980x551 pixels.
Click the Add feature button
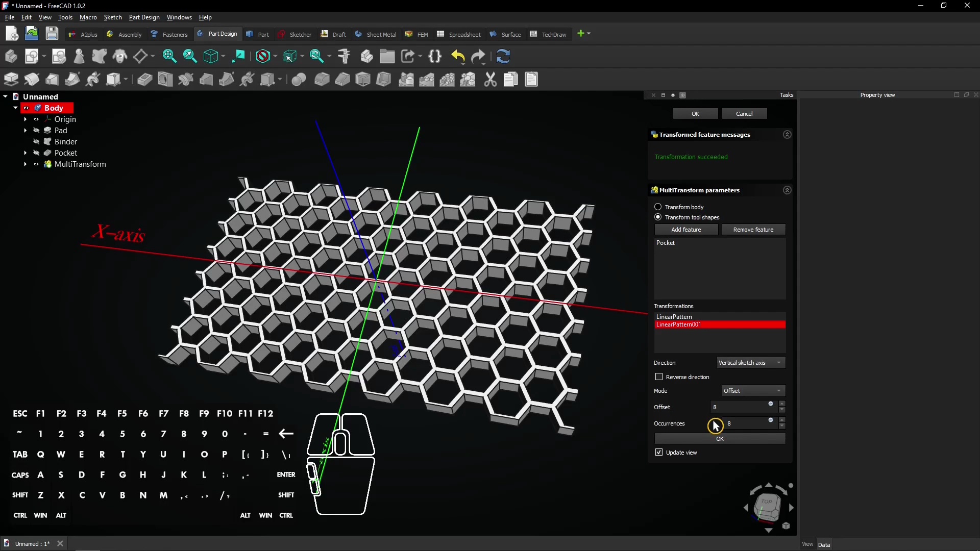pyautogui.click(x=686, y=230)
